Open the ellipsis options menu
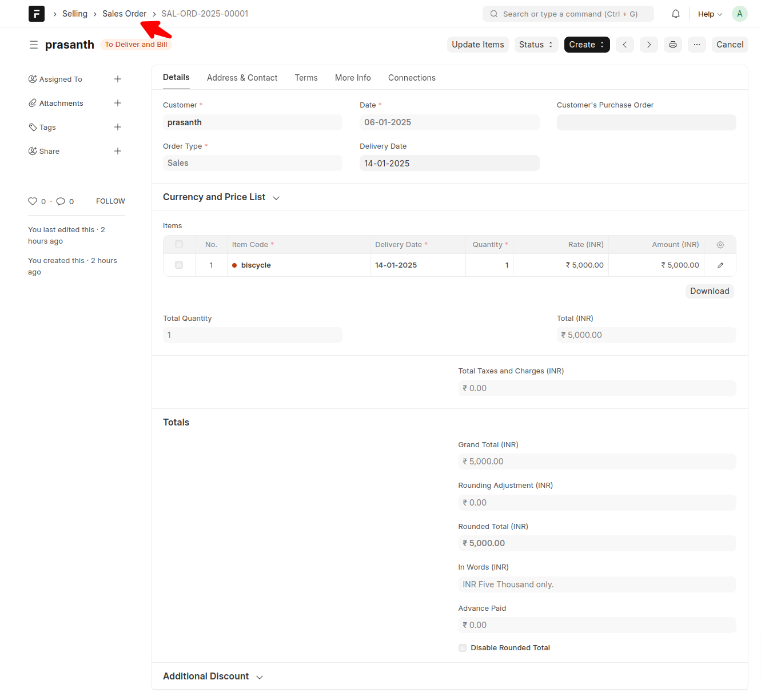The image size is (761, 700). pyautogui.click(x=696, y=44)
